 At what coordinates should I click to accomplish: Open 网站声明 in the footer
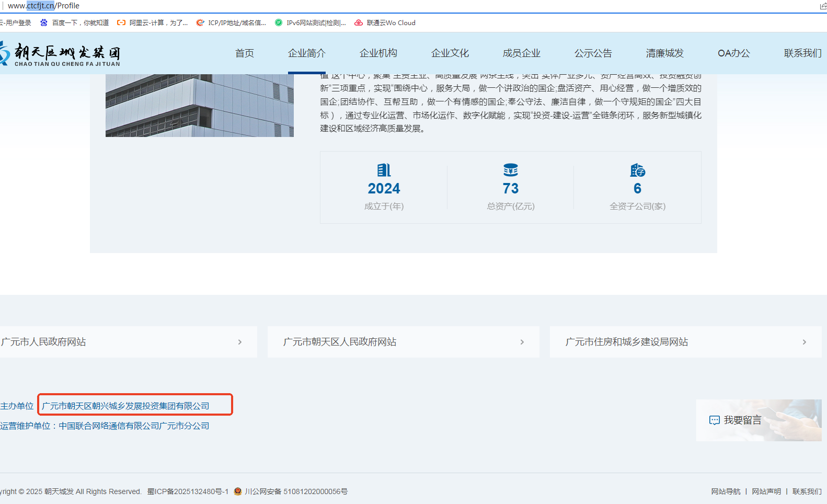(x=767, y=491)
